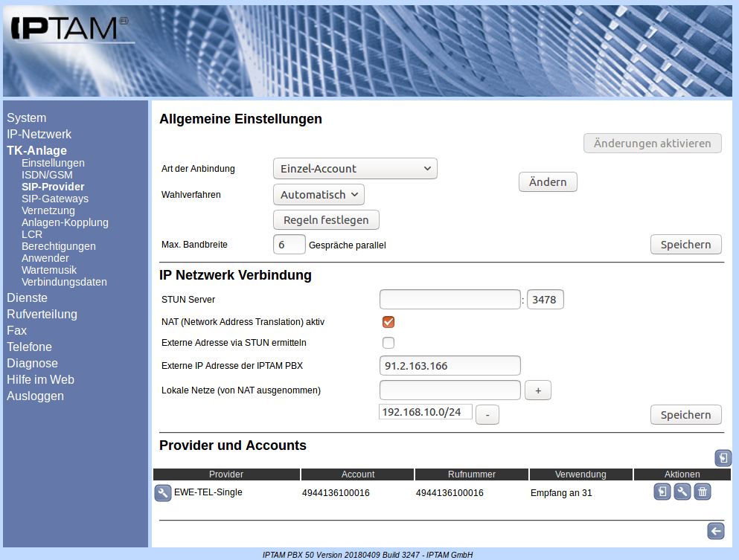Remove the 192.168.10.0/24 network with the minus button
Image resolution: width=739 pixels, height=560 pixels.
pos(487,415)
